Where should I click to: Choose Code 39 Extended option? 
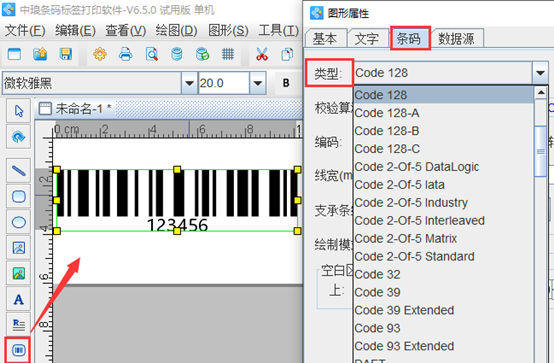coord(444,310)
